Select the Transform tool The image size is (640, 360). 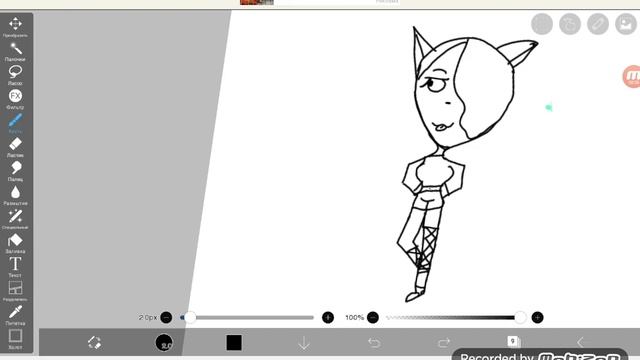[16, 27]
